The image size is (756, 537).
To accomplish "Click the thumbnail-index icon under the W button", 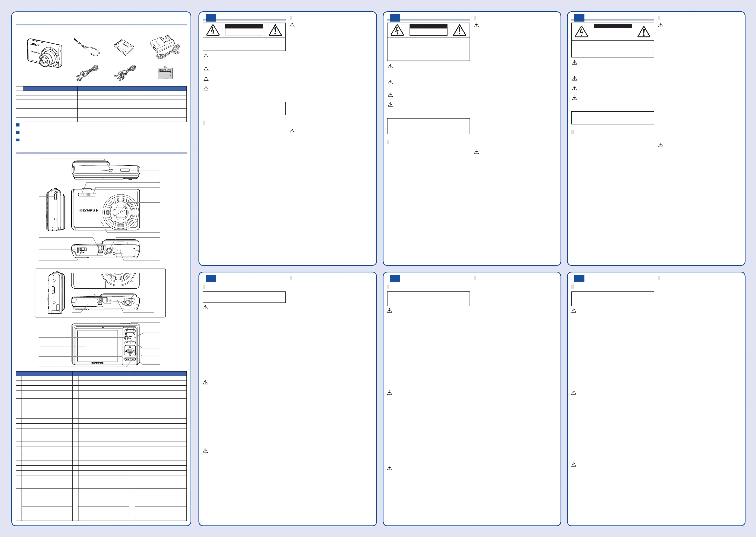I will point(126,334).
